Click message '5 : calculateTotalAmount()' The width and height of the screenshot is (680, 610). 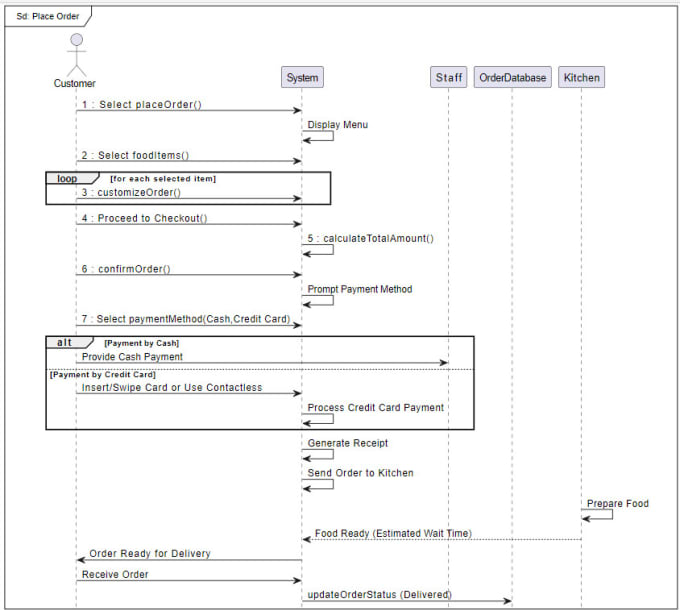click(370, 238)
